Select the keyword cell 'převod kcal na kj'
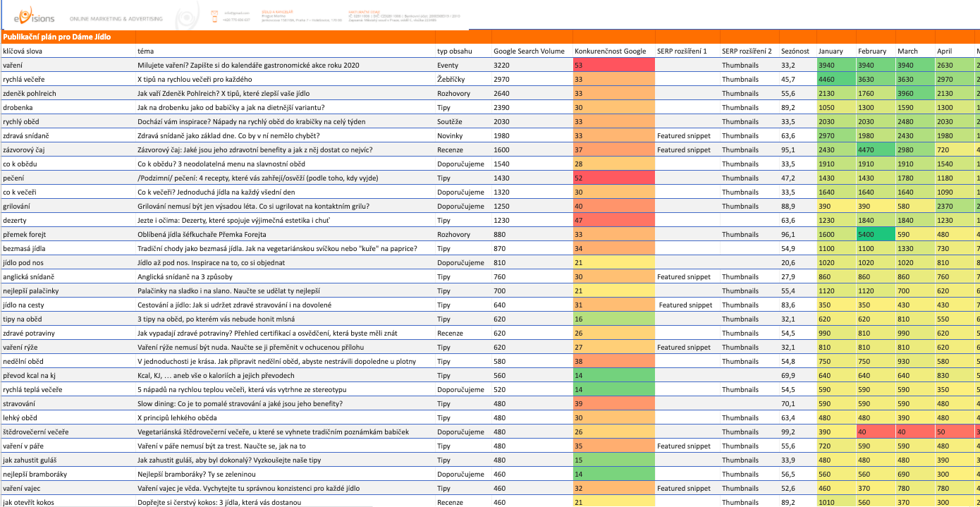 (x=68, y=375)
